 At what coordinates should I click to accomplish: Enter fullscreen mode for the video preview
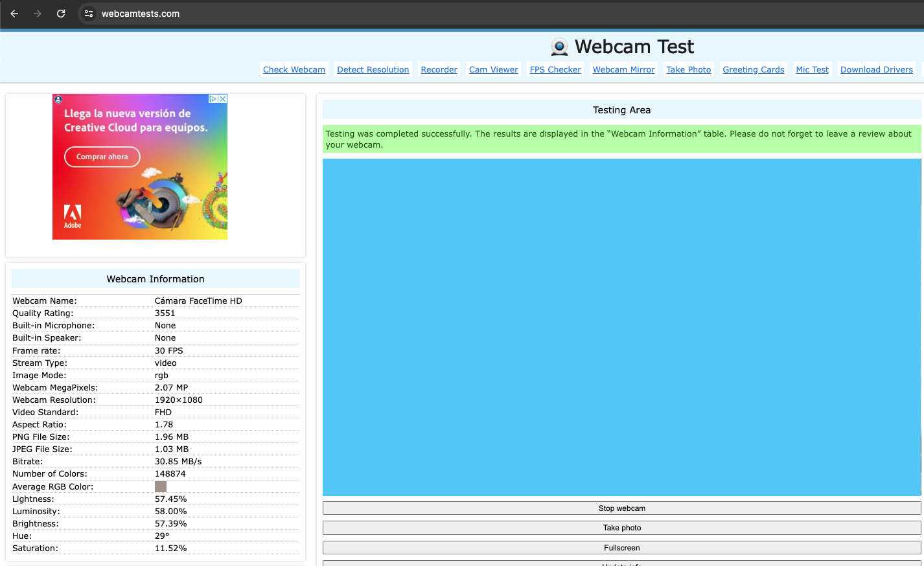621,547
